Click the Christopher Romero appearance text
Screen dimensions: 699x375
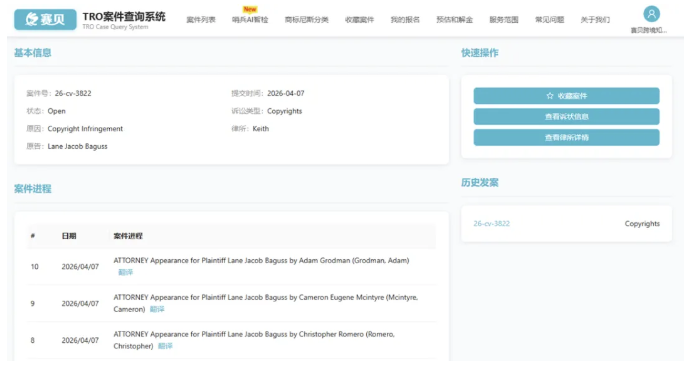point(254,340)
